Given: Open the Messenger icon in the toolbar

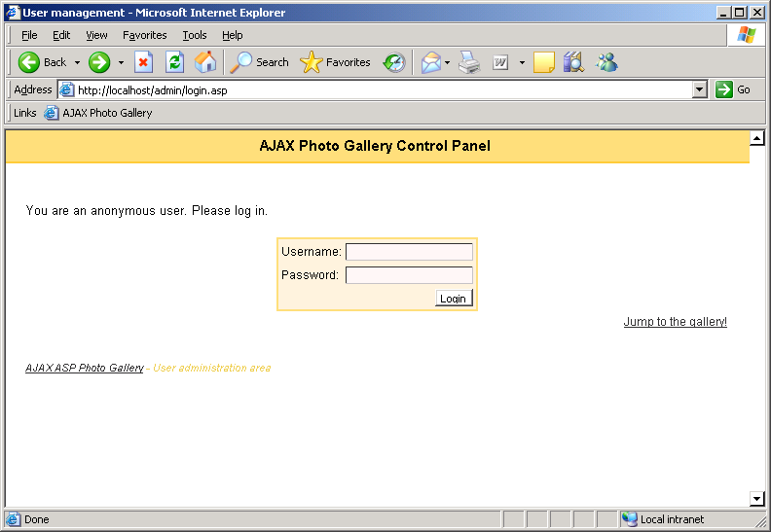Looking at the screenshot, I should [606, 62].
